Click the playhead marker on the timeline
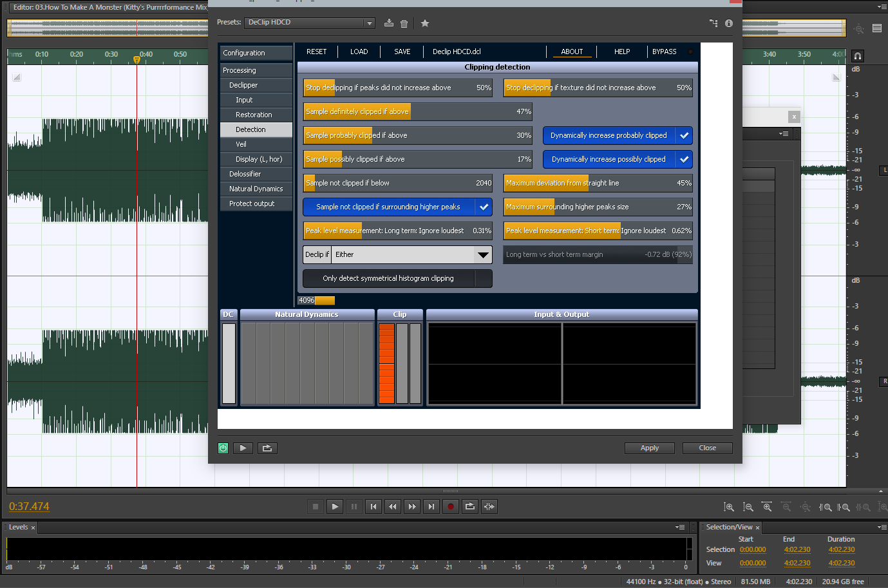This screenshot has width=888, height=588. click(x=137, y=59)
